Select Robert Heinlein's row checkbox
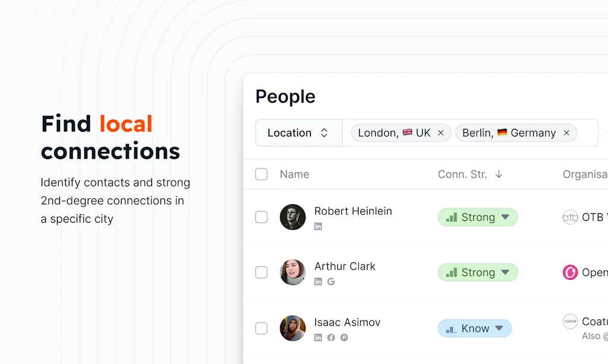Viewport: 608px width, 364px height. pyautogui.click(x=261, y=217)
